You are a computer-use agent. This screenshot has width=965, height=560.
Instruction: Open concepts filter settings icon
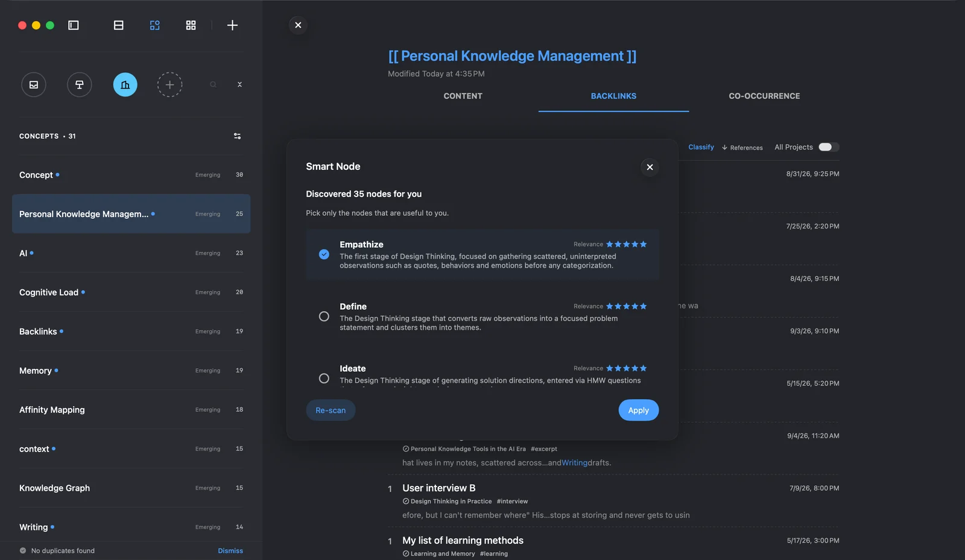click(237, 136)
